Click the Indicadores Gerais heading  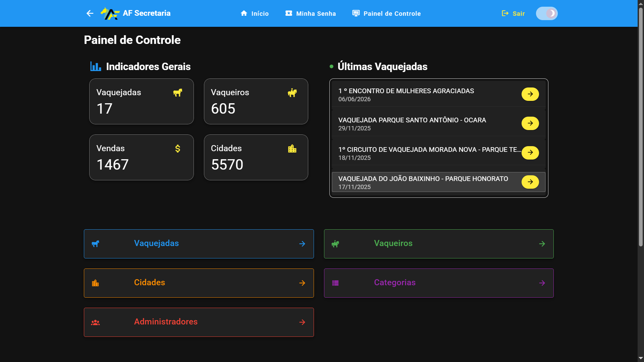[148, 66]
